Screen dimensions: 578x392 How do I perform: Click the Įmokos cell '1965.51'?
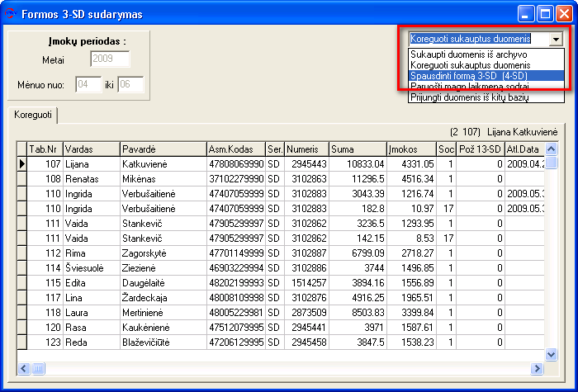point(411,298)
